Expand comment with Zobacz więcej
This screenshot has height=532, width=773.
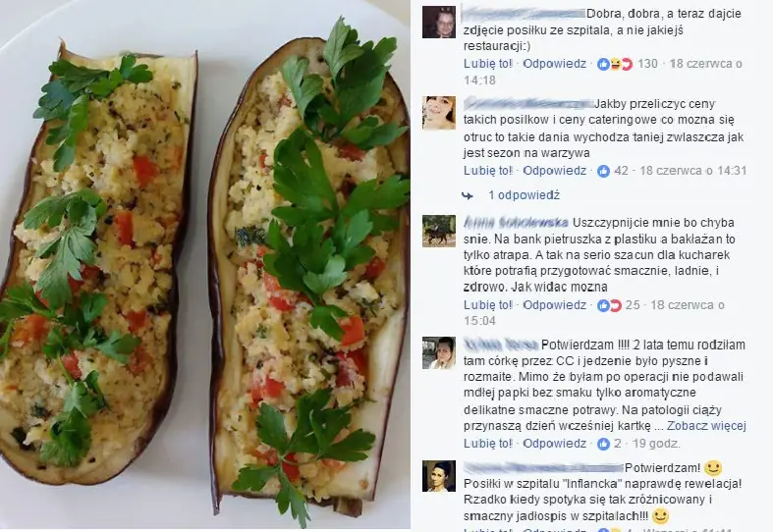tap(706, 426)
